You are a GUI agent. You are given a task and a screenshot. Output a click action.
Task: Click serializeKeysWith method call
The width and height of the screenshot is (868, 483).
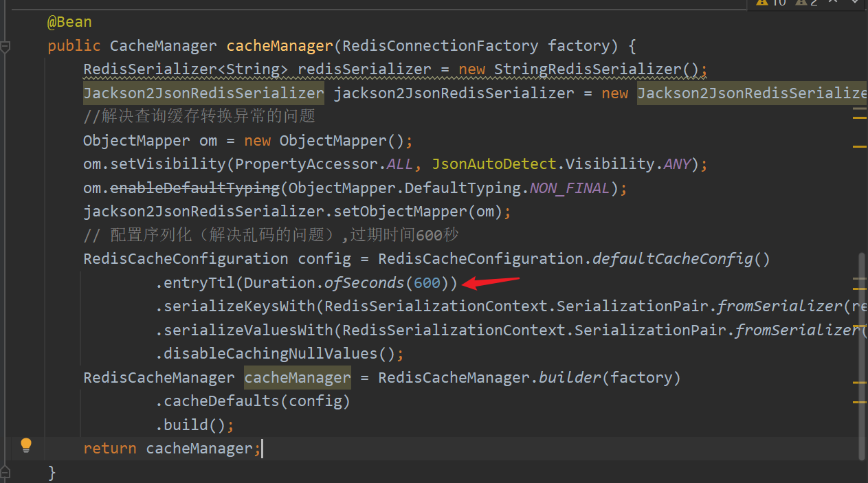pyautogui.click(x=239, y=306)
